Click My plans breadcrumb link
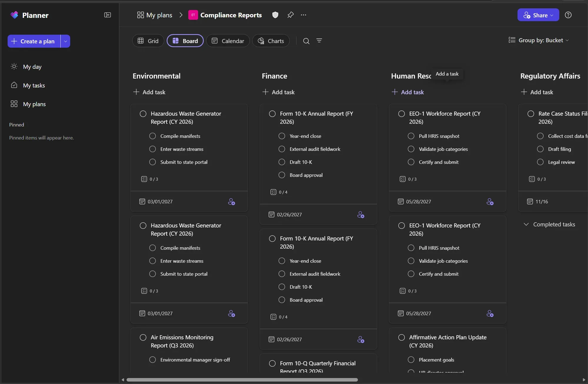This screenshot has width=588, height=384. (155, 15)
